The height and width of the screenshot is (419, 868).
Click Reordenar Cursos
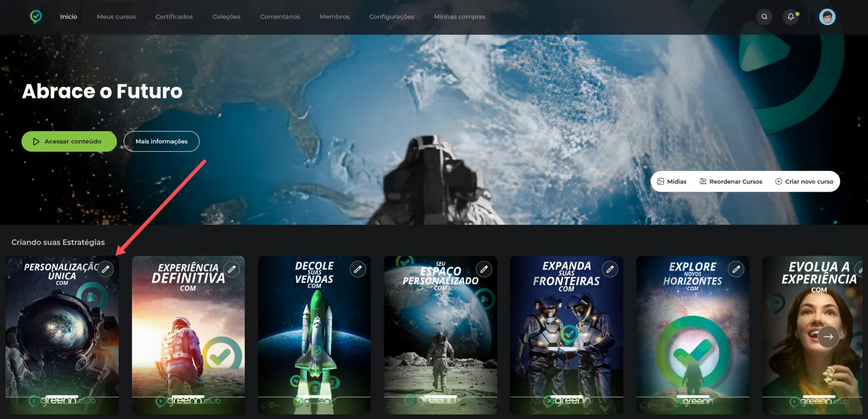(731, 182)
